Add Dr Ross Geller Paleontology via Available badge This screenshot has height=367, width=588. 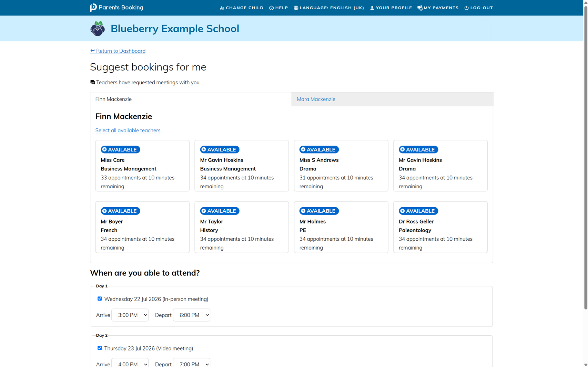pyautogui.click(x=418, y=211)
